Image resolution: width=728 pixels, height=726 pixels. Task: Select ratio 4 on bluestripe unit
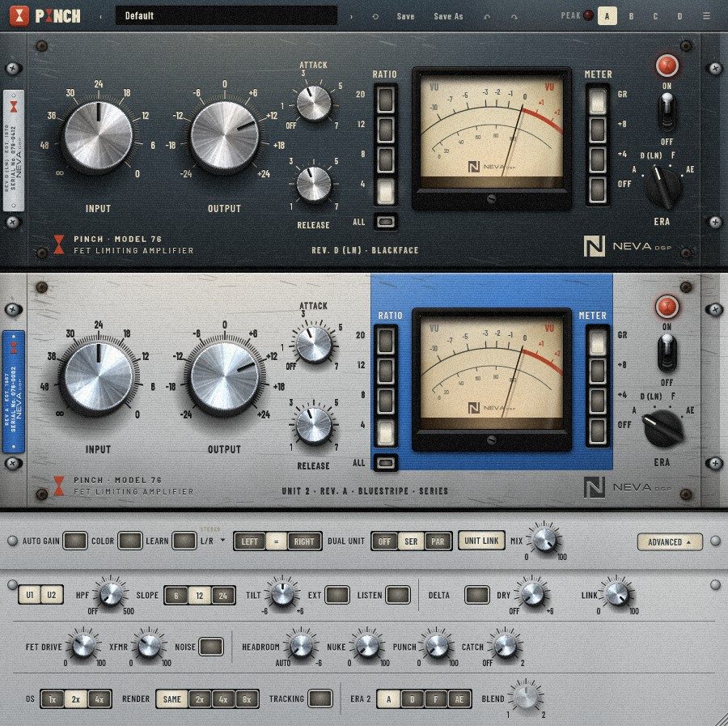point(385,431)
